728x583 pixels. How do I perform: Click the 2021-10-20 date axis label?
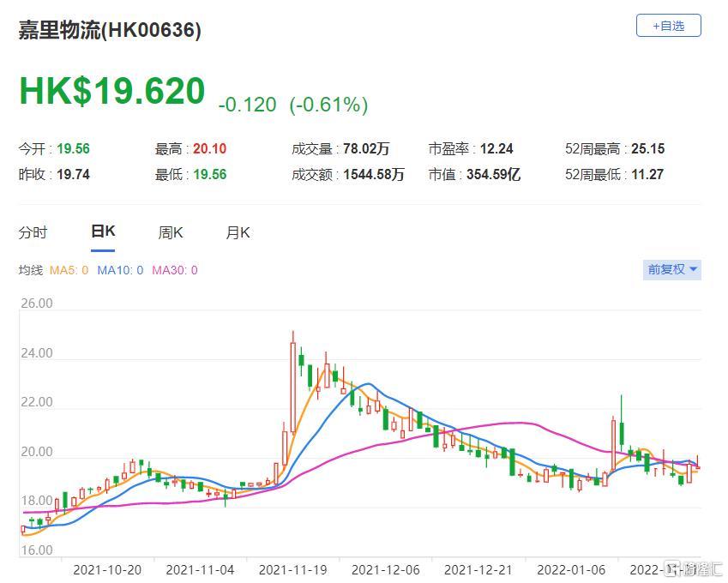click(108, 569)
